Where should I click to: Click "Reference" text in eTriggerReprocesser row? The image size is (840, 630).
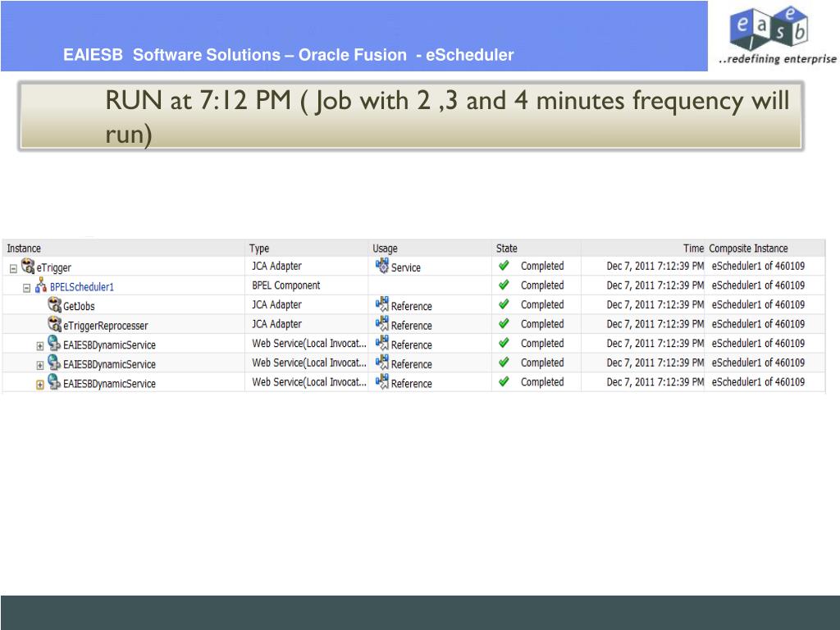[x=412, y=326]
